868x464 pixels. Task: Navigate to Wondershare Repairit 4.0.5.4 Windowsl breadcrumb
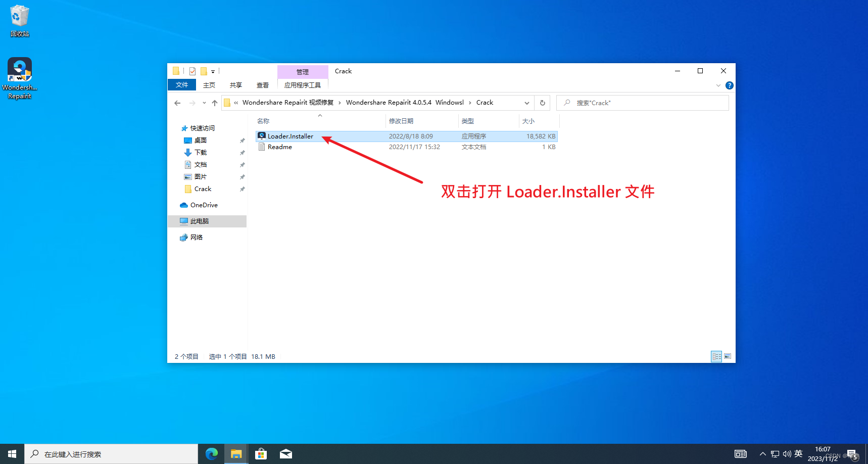pos(405,103)
